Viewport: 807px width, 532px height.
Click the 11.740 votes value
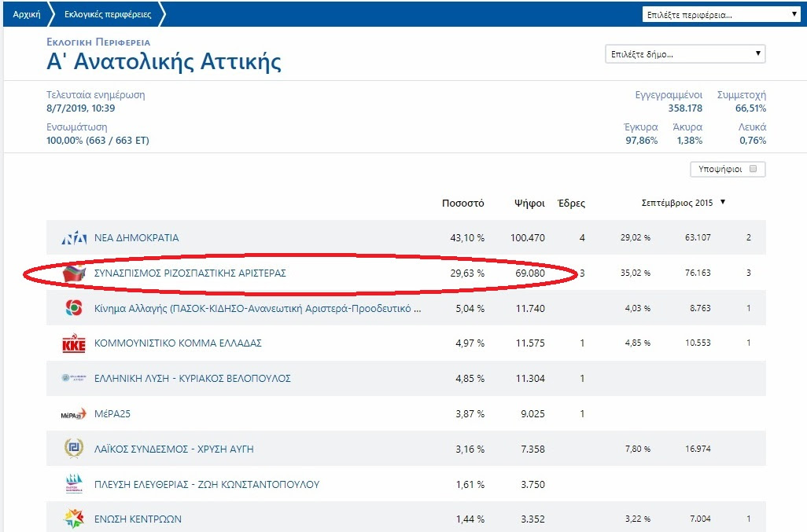click(x=530, y=308)
